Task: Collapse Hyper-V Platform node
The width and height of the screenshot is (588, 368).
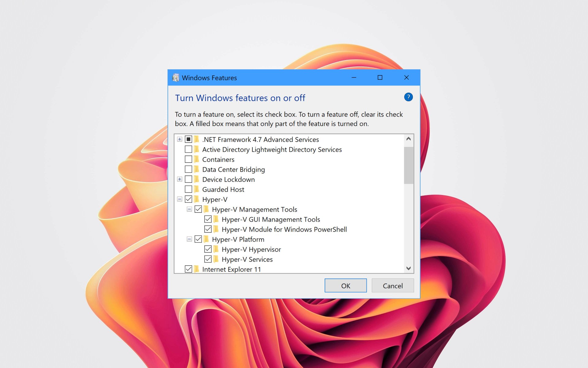Action: pyautogui.click(x=190, y=239)
